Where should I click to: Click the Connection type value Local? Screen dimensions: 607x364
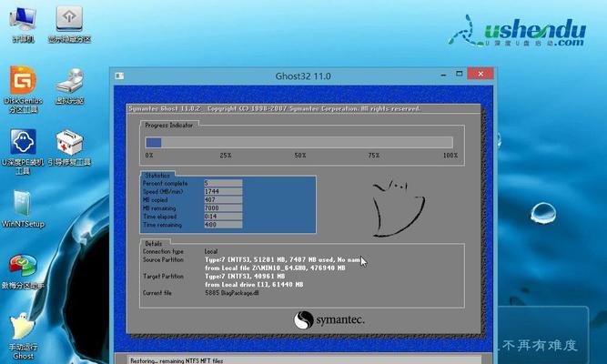pyautogui.click(x=211, y=251)
